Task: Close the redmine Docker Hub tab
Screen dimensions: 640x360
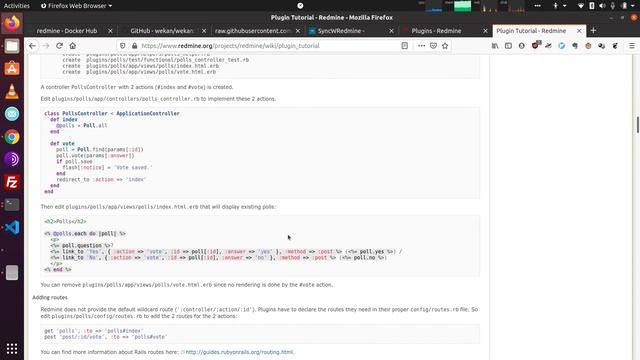Action: tap(110, 31)
